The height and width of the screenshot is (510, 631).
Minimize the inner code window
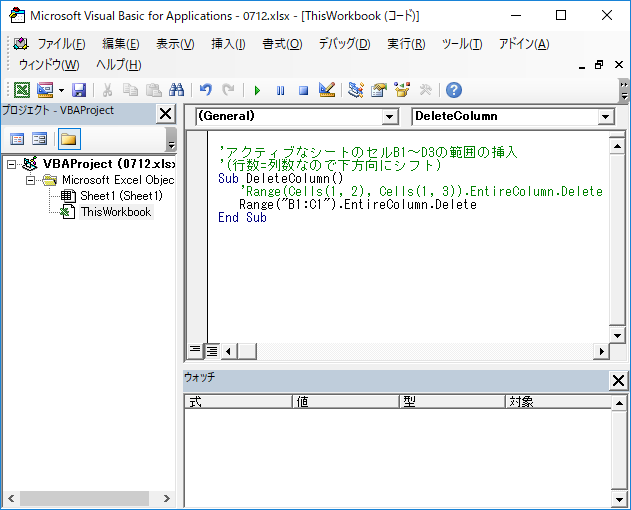[x=582, y=66]
